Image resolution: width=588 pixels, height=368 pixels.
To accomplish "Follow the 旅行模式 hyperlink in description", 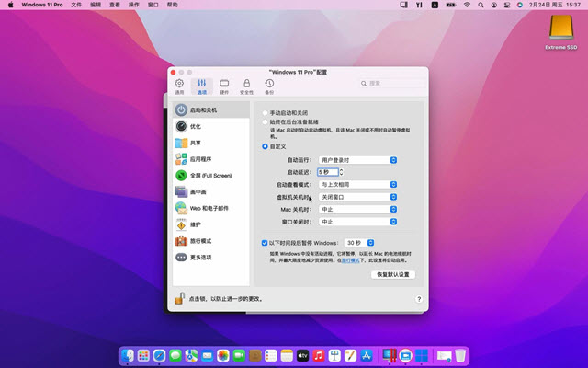I will (x=350, y=260).
